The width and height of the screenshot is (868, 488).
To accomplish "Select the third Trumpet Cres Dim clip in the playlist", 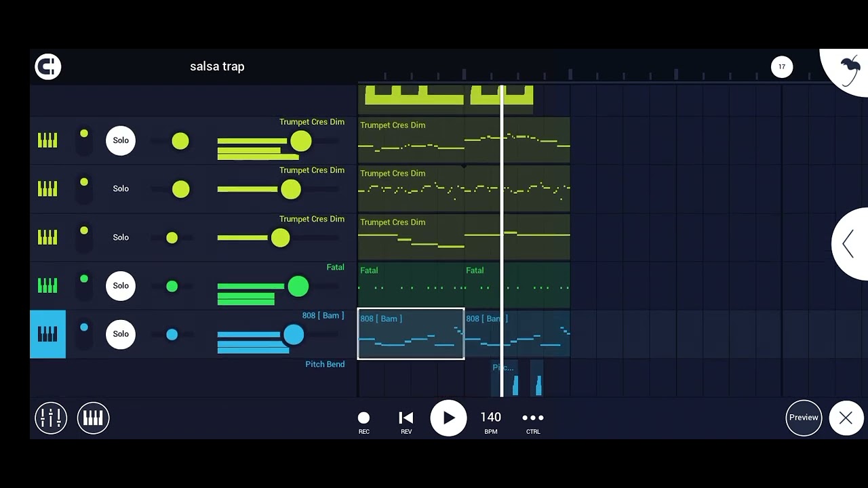I will pos(464,237).
